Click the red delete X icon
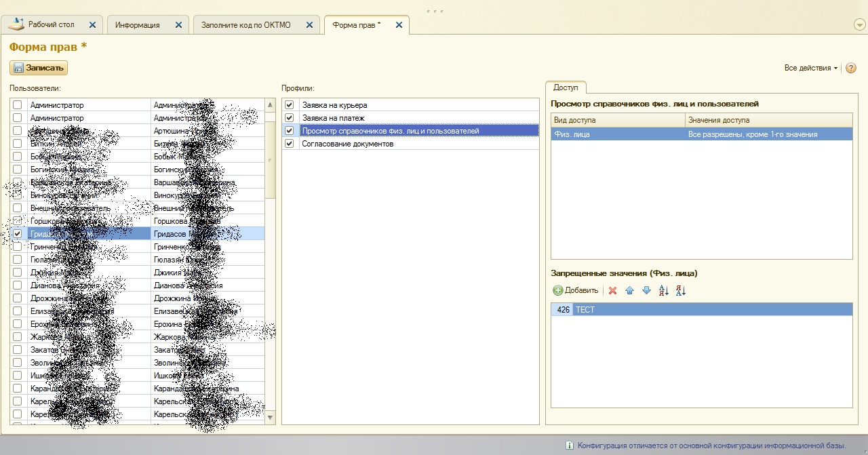Image resolution: width=868 pixels, height=455 pixels. 612,290
